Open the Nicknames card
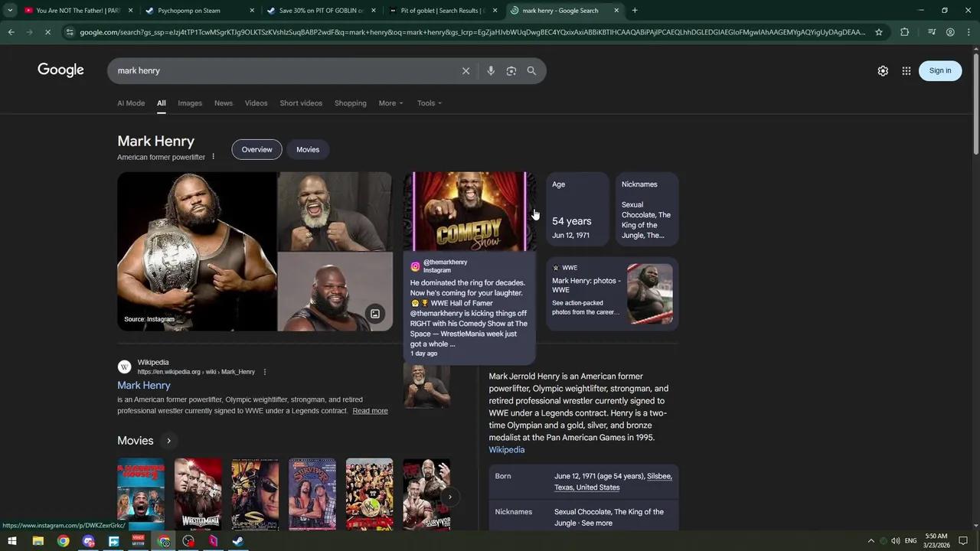 (x=647, y=209)
